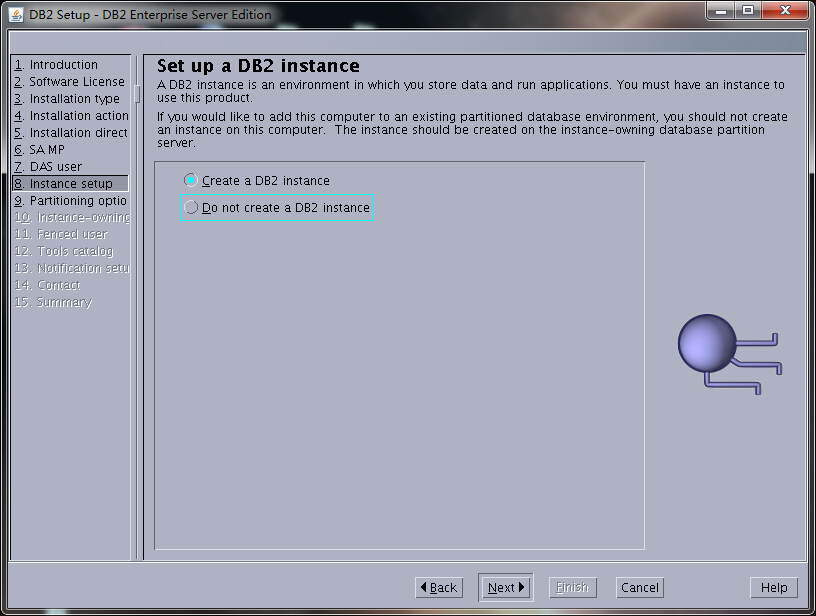The image size is (816, 616).
Task: Click the Java icon in title bar
Action: [16, 15]
